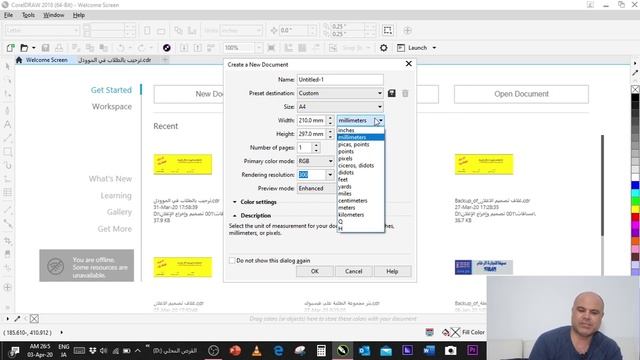
Task: Click the Width field showing 210.0 mm
Action: [311, 120]
